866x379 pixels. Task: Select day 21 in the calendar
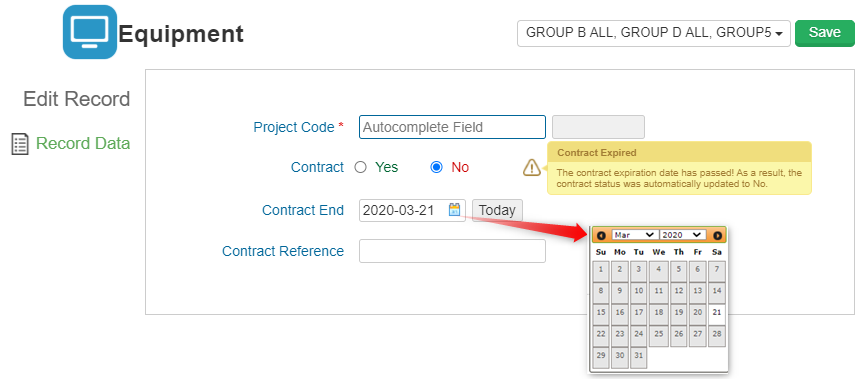(x=717, y=313)
